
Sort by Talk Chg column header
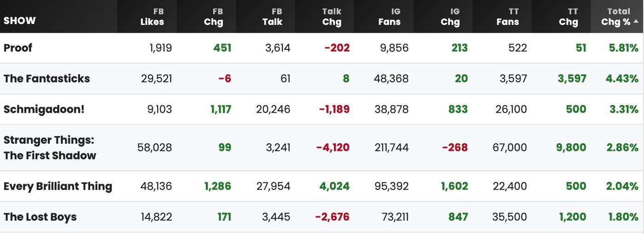point(332,17)
